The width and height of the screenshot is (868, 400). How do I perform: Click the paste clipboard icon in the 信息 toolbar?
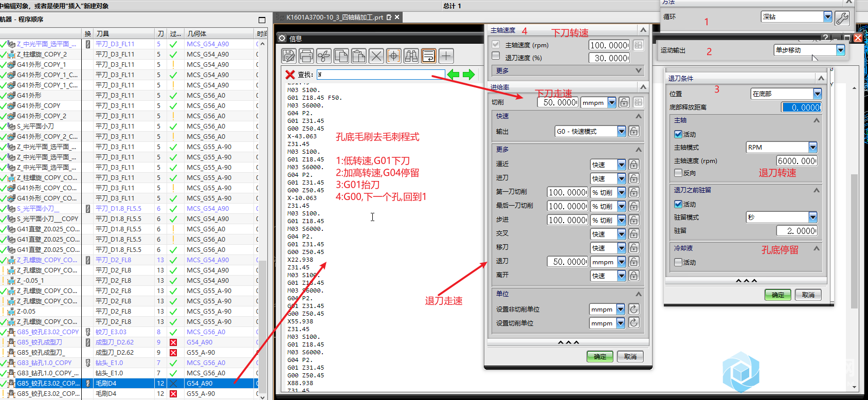(x=359, y=56)
